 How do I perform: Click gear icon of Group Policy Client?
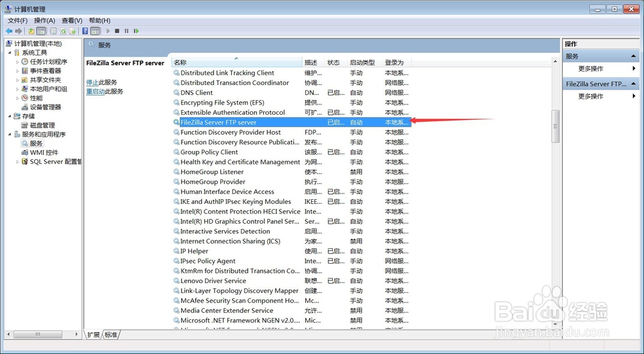coord(176,152)
